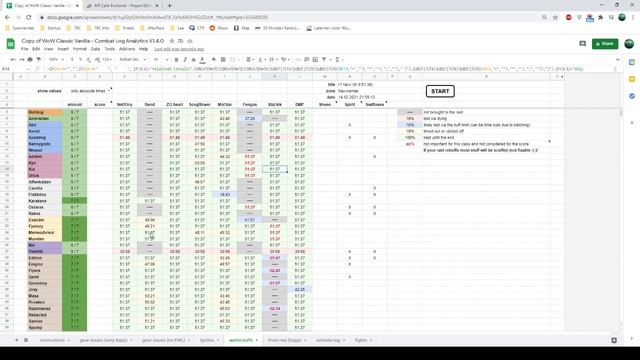
Task: Click the green Share button
Action: coord(605,44)
